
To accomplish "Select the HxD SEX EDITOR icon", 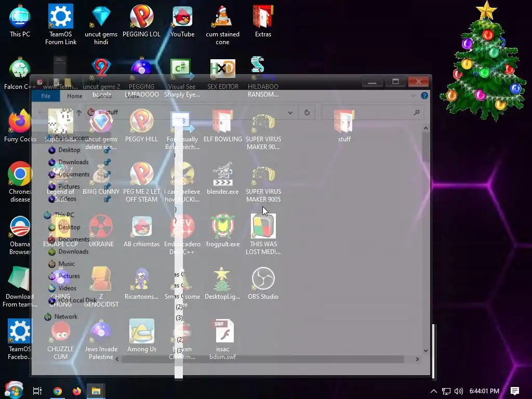I will (222, 69).
